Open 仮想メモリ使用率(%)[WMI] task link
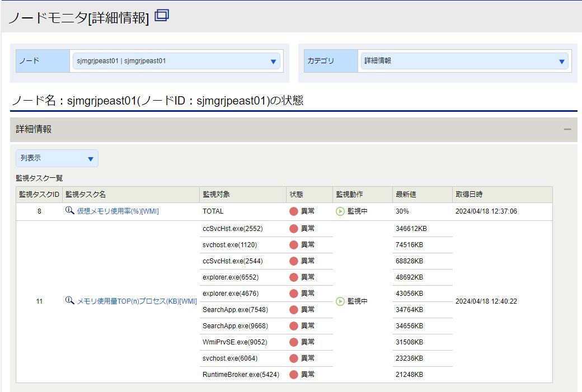 [118, 211]
